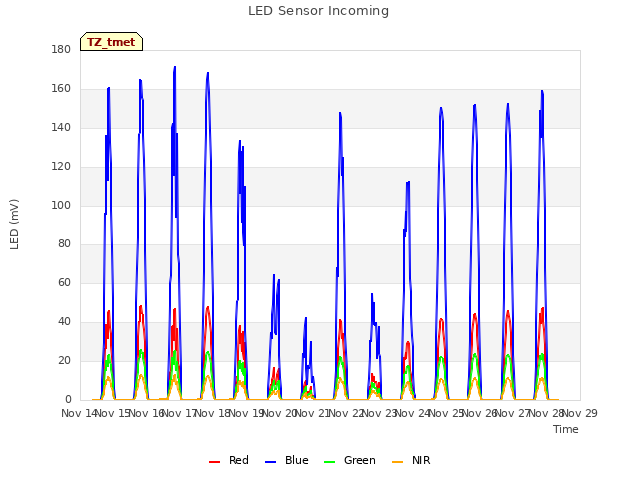Toggle the Green series in legend
Screen dimensions: 640x480
point(350,460)
